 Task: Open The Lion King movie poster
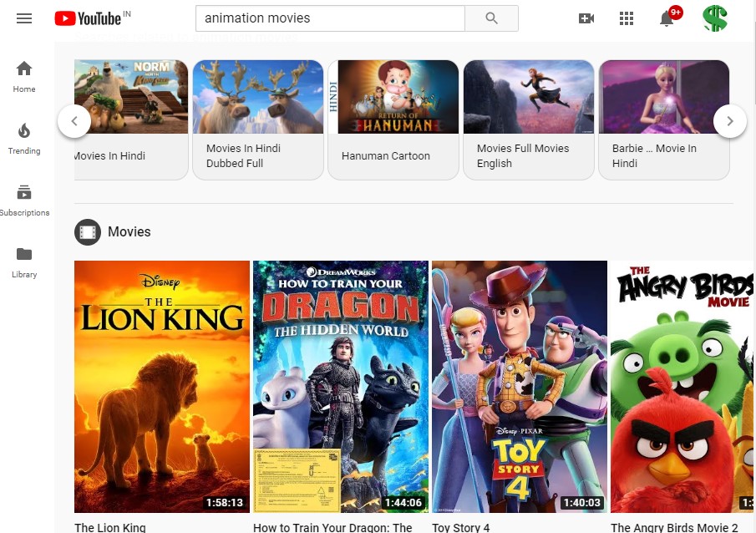click(x=162, y=386)
